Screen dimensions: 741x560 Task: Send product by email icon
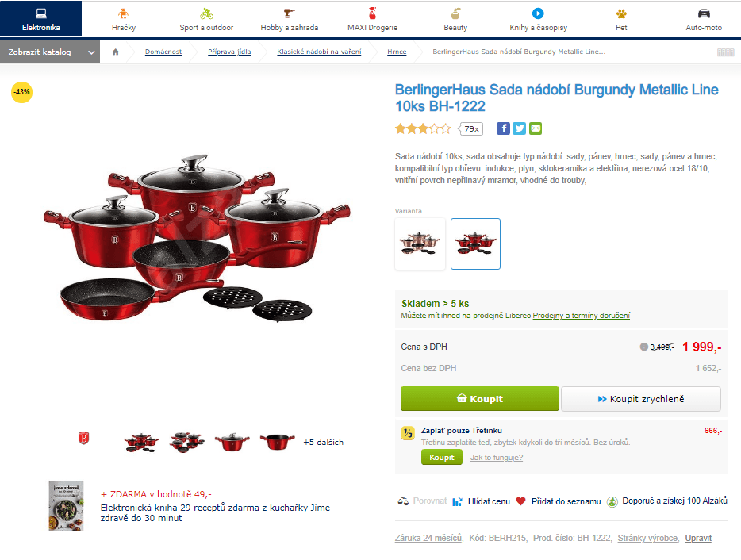click(x=536, y=128)
